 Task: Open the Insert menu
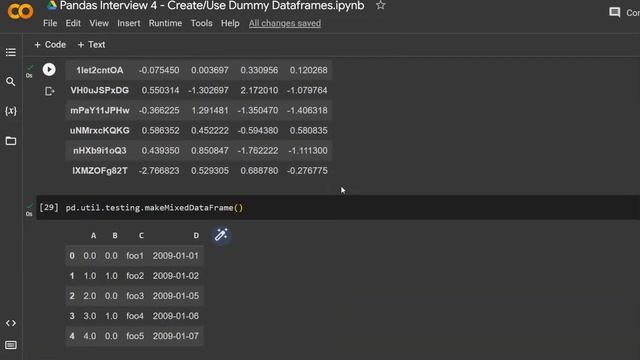coord(129,23)
